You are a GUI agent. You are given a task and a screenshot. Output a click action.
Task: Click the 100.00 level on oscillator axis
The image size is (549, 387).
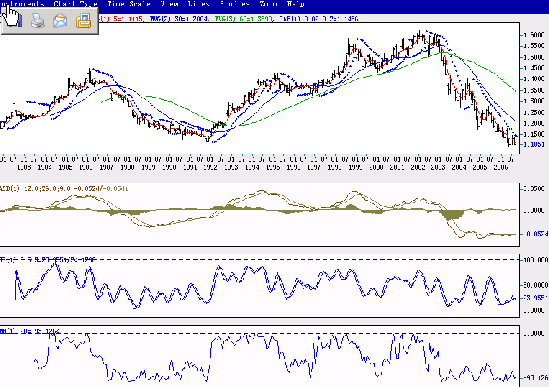pos(535,260)
